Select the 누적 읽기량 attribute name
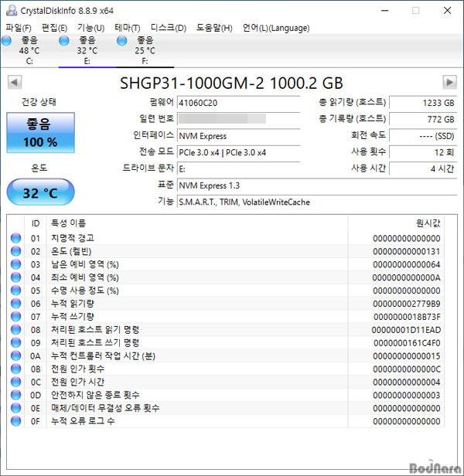 pyautogui.click(x=73, y=304)
